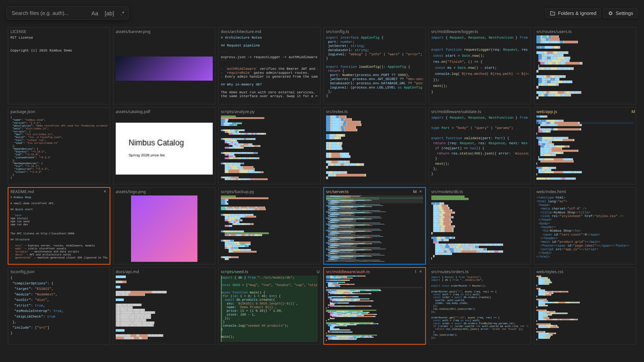Click the gear icon in Settings button
Image resolution: width=644 pixels, height=362 pixels.
[610, 13]
